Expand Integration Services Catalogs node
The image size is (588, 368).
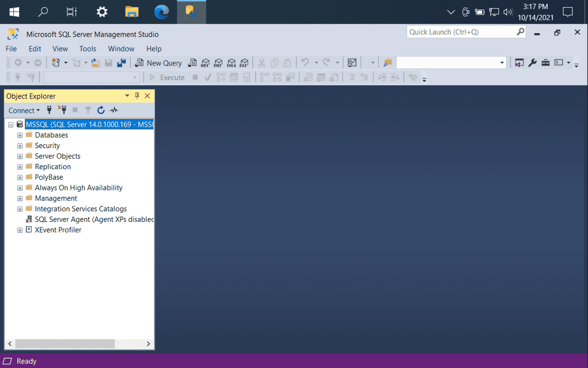(x=20, y=209)
